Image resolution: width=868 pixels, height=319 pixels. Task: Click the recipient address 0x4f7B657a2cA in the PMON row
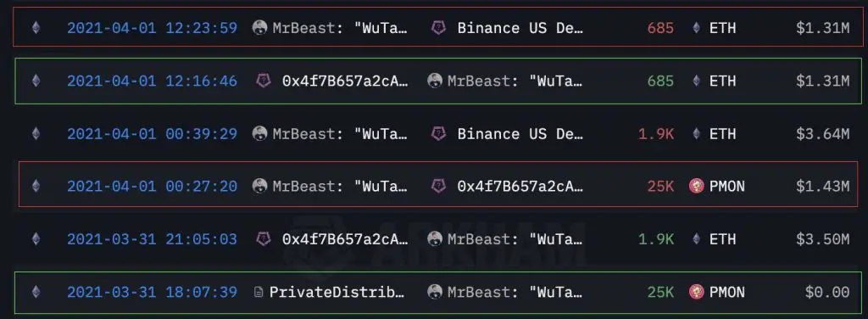pyautogui.click(x=520, y=186)
